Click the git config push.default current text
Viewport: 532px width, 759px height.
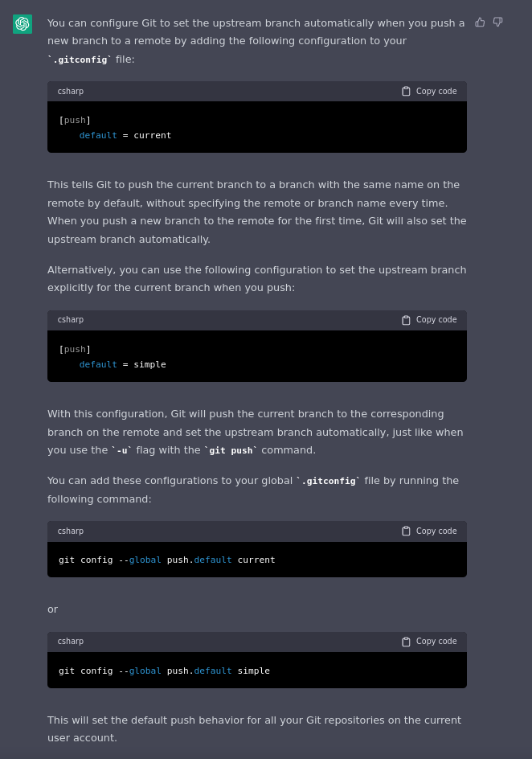coord(166,560)
